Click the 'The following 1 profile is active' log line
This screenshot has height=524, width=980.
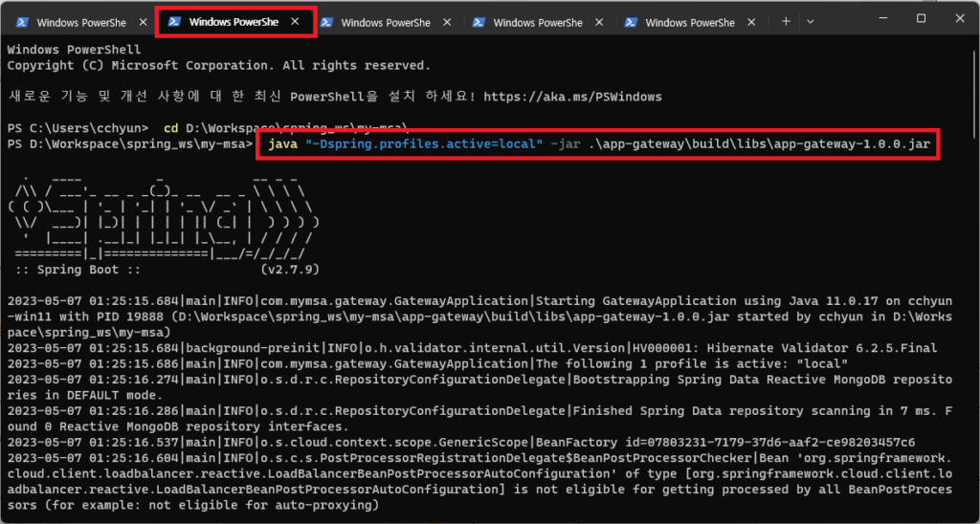point(428,363)
